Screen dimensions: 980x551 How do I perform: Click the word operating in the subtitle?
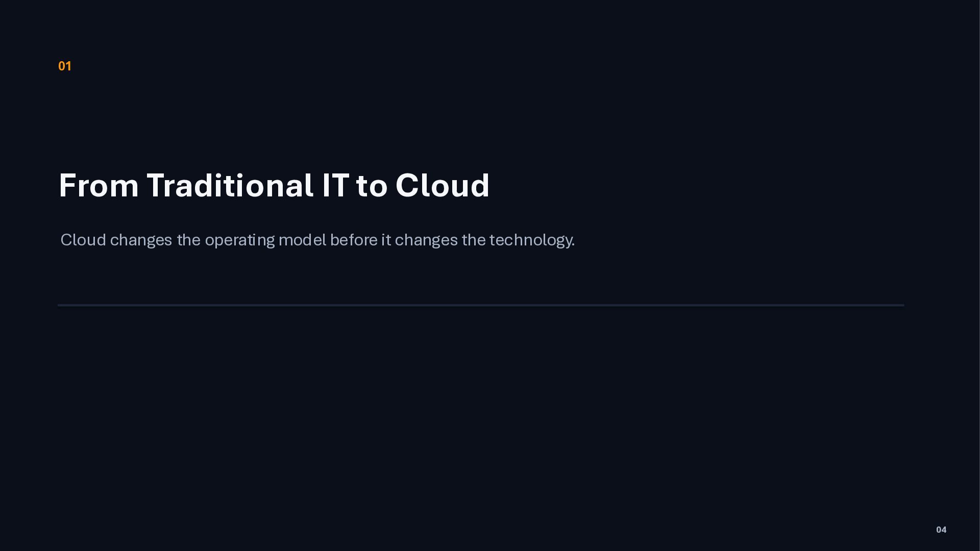[x=240, y=240]
